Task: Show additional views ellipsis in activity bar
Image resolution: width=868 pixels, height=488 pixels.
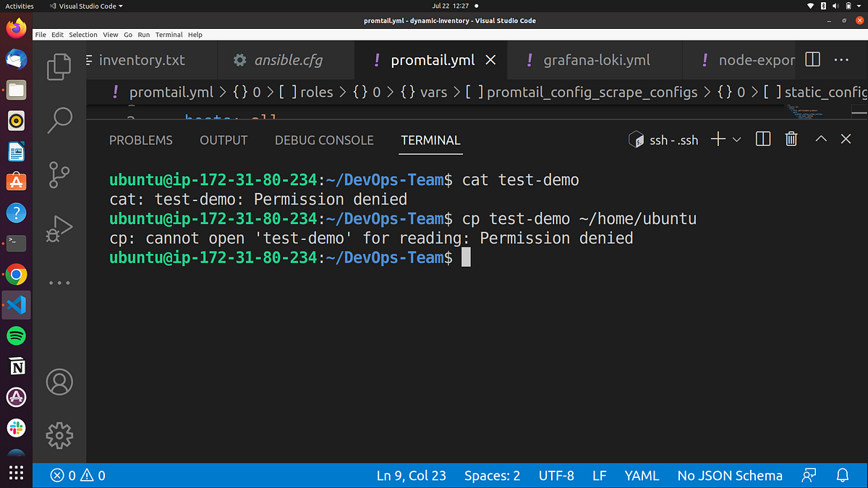Action: tap(59, 283)
